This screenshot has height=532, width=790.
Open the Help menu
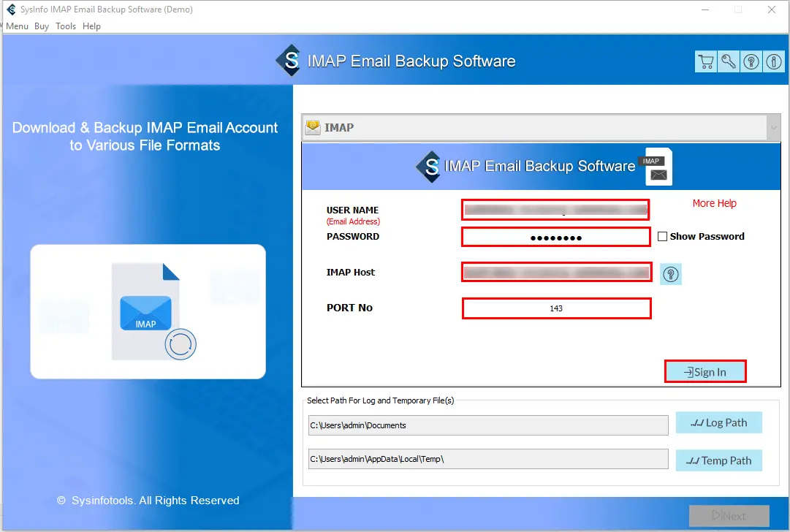click(x=91, y=26)
